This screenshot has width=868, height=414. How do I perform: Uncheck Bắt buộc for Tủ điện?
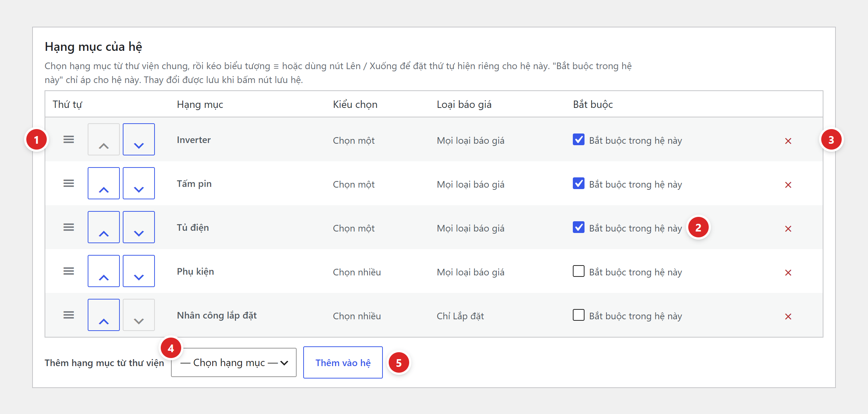coord(579,227)
